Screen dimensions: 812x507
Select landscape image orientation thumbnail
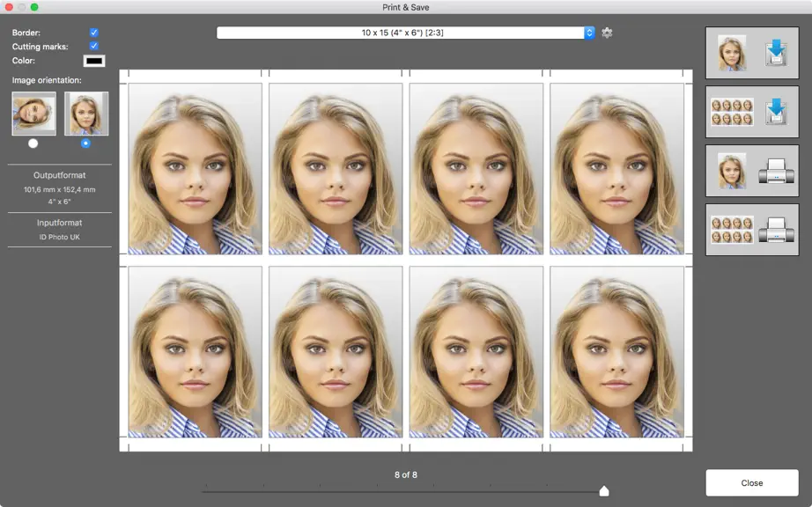click(x=34, y=114)
